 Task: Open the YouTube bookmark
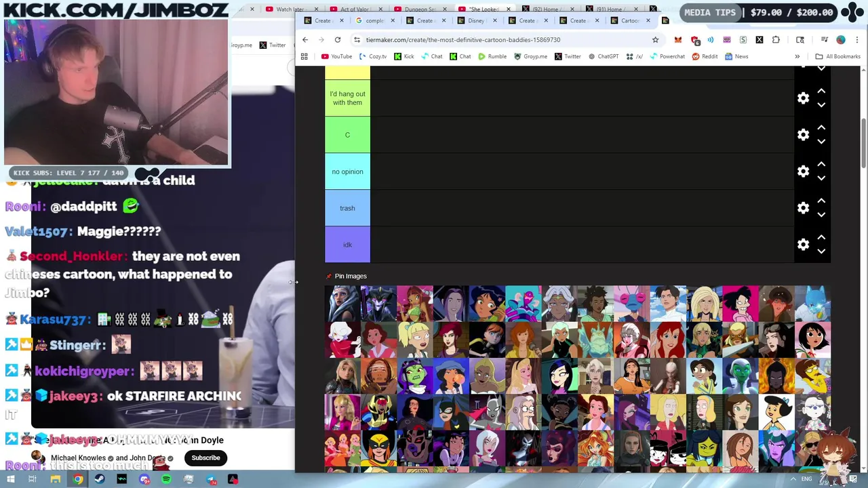point(336,56)
